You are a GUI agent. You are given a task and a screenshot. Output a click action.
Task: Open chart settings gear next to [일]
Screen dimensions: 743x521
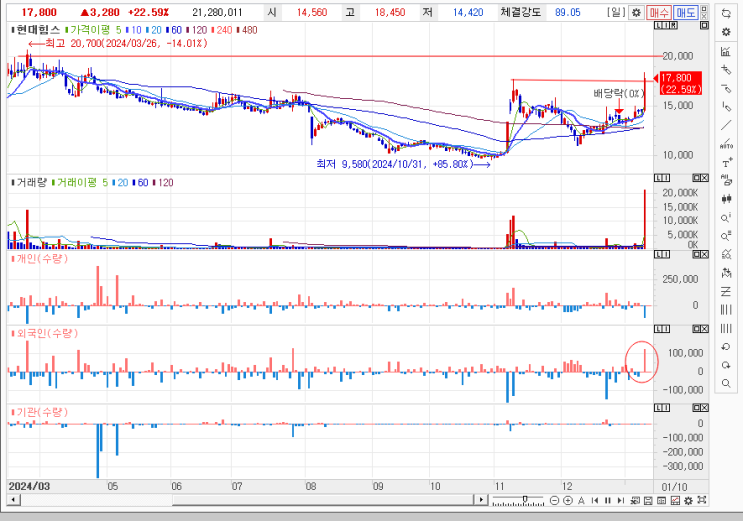(636, 13)
